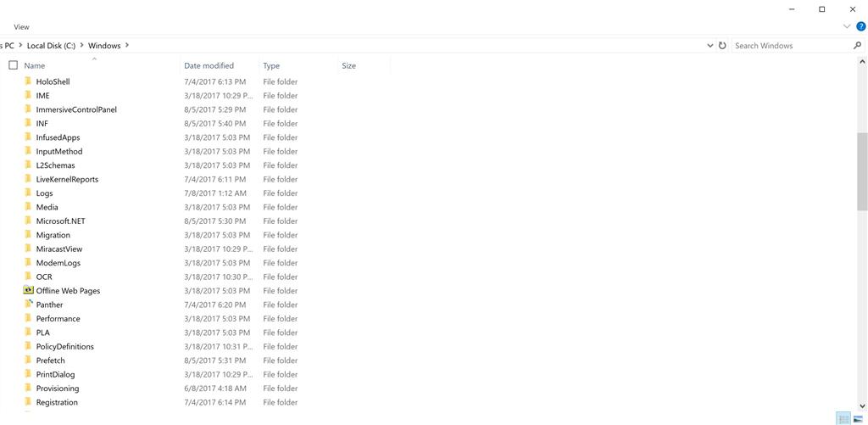Toggle the select-all checkbox beside Name
868x425 pixels.
click(x=14, y=65)
